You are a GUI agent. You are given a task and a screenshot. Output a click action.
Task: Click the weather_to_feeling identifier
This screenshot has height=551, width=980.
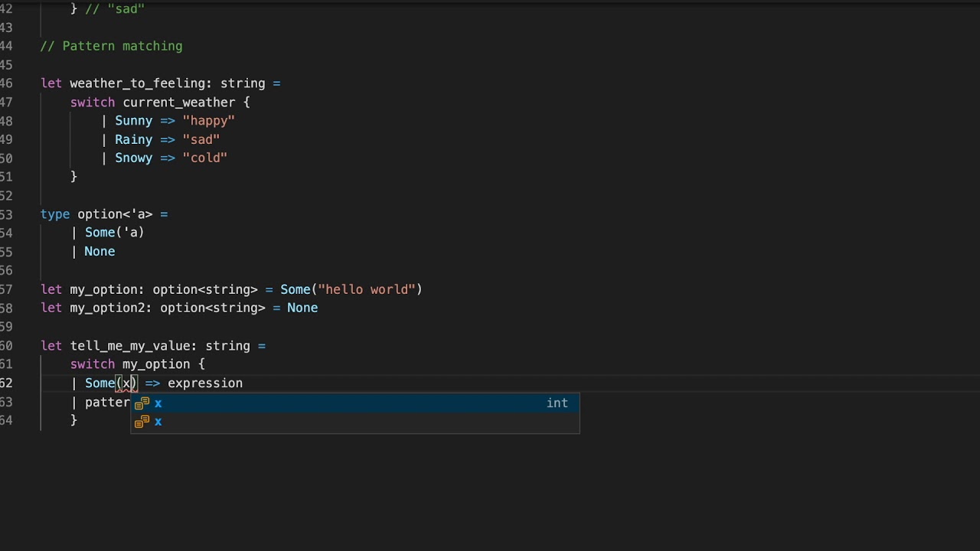pos(137,83)
